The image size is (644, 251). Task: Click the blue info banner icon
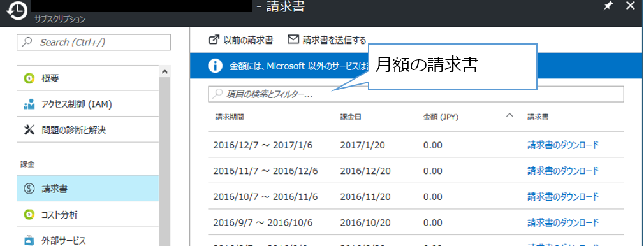click(216, 66)
